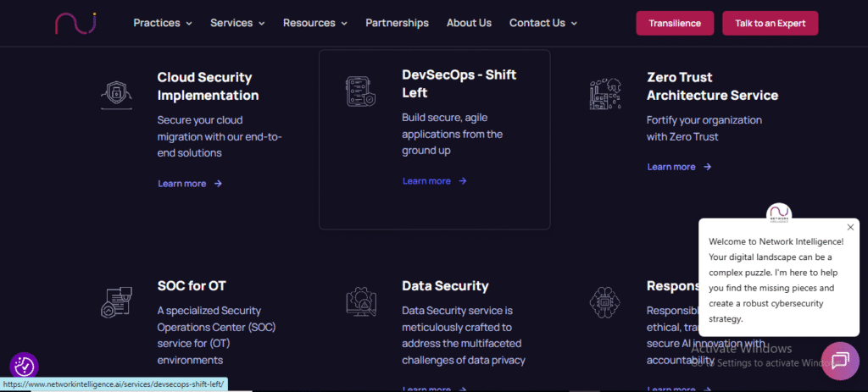Click the Responsible AI brain chip icon

click(605, 301)
